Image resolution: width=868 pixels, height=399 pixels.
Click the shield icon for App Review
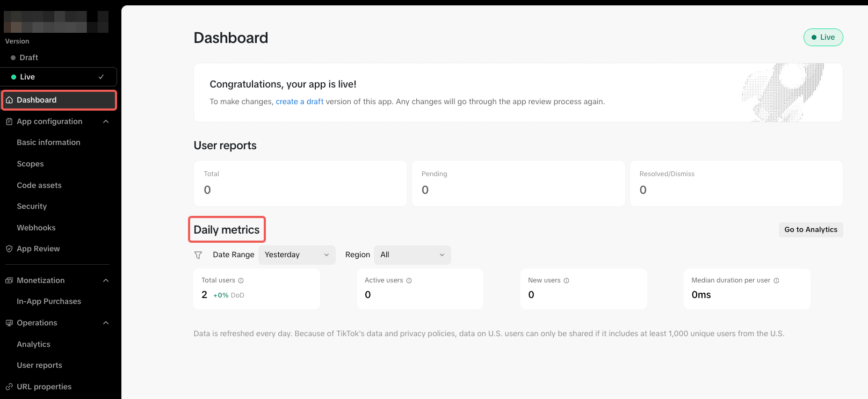point(9,249)
